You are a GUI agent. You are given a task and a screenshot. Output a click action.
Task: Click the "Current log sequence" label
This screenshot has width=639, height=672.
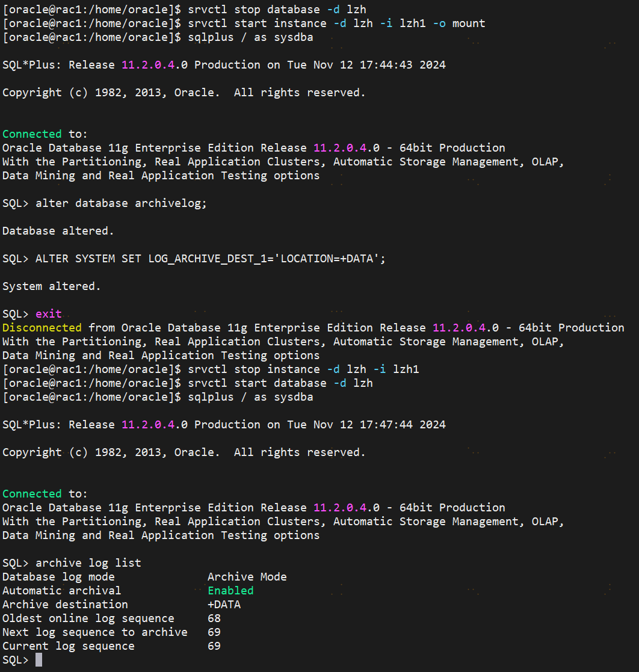(x=69, y=646)
